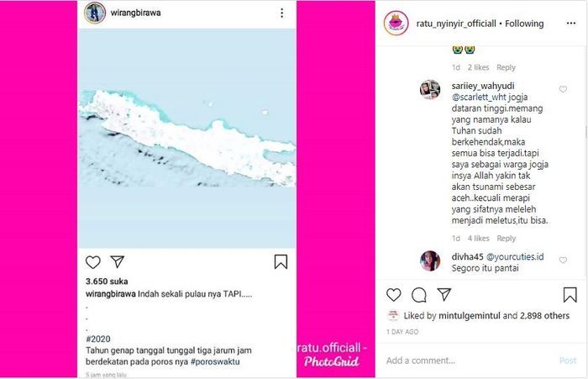This screenshot has height=379, width=588.
Task: Like divha45's comment with small heart
Action: (x=563, y=260)
